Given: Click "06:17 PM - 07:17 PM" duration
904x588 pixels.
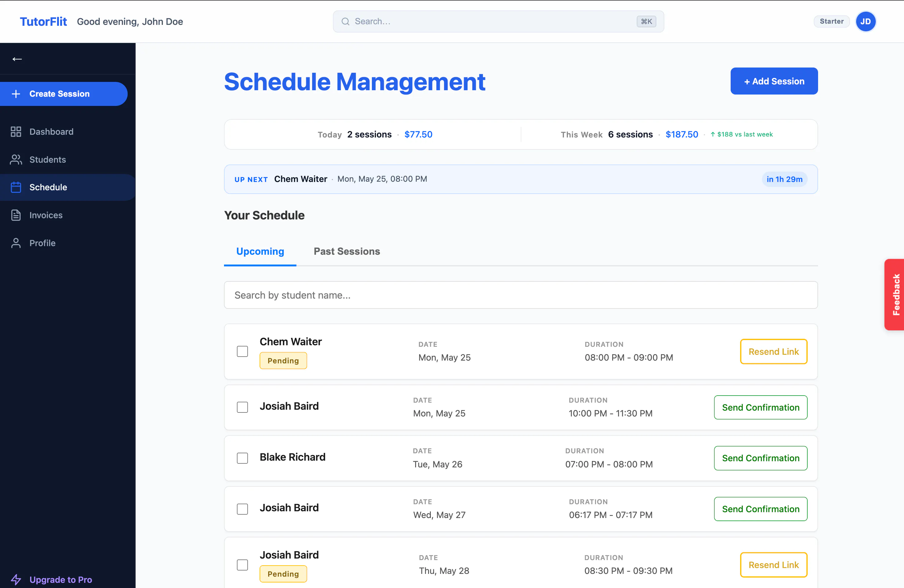Looking at the screenshot, I should coord(611,515).
